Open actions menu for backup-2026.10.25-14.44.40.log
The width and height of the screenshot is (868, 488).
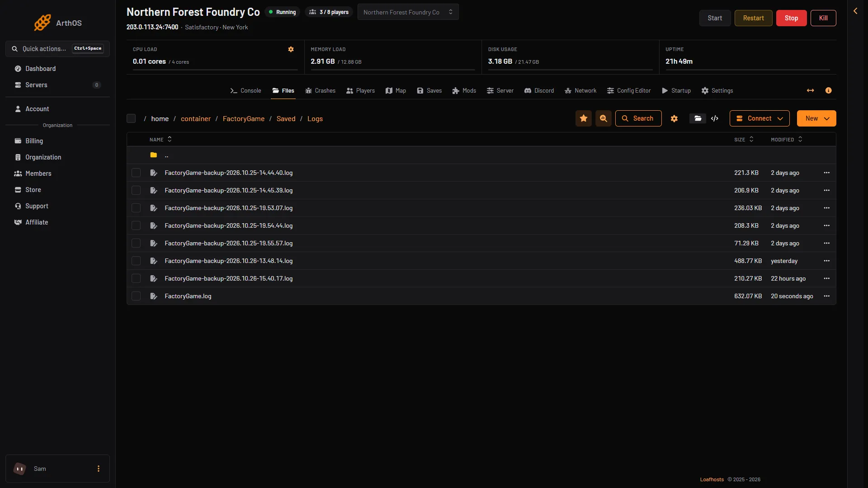pyautogui.click(x=826, y=173)
